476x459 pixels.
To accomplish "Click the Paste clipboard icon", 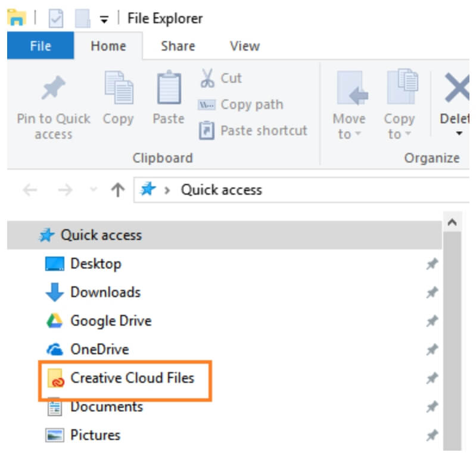I will click(x=169, y=88).
